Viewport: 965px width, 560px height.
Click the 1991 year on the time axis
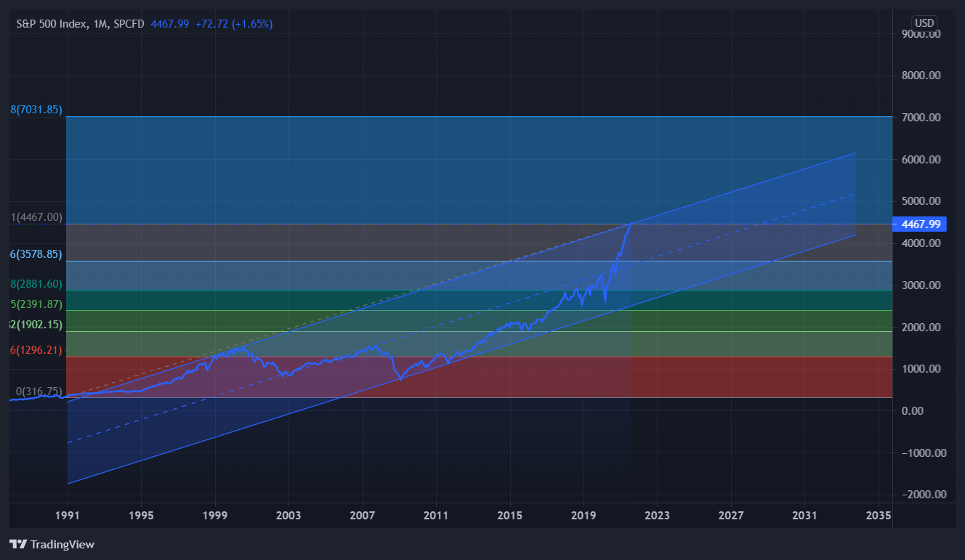pyautogui.click(x=68, y=516)
